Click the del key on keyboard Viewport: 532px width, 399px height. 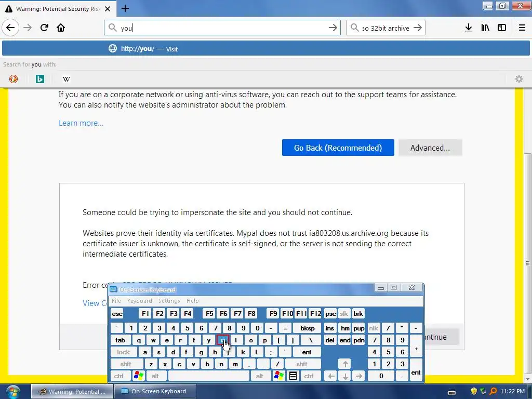click(x=330, y=340)
